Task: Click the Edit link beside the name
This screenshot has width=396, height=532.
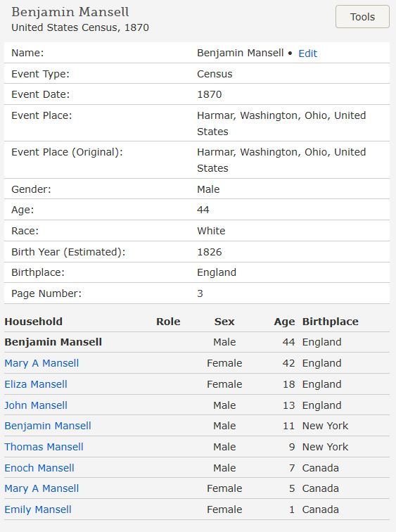Action: click(307, 53)
